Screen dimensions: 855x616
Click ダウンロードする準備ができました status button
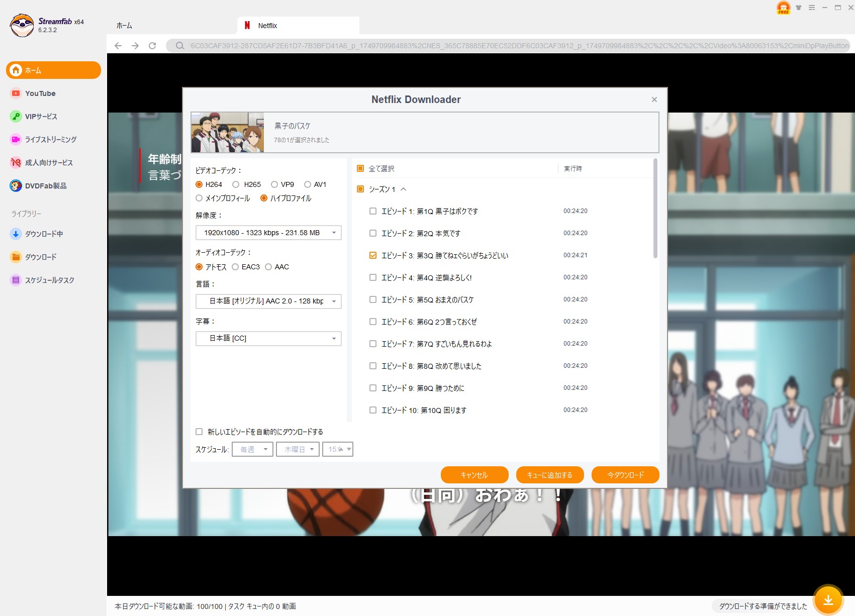point(763,606)
